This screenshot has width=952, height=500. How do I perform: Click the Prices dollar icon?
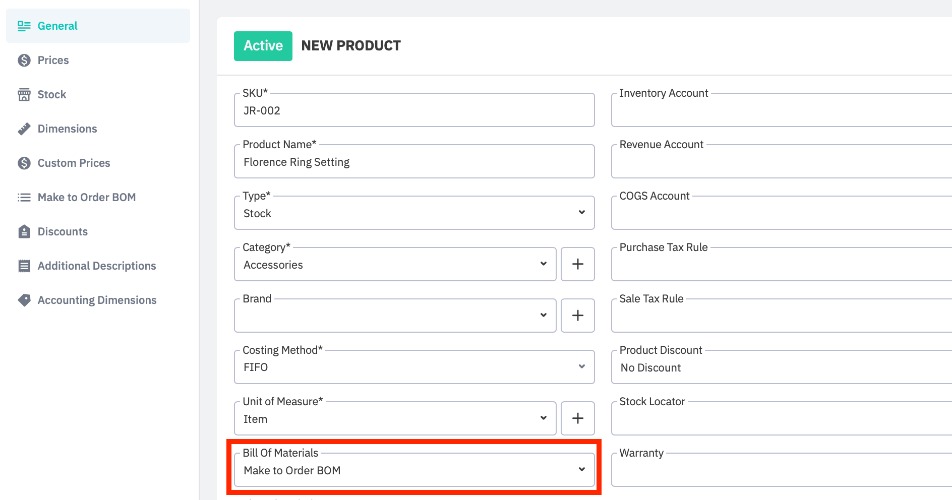coord(24,60)
